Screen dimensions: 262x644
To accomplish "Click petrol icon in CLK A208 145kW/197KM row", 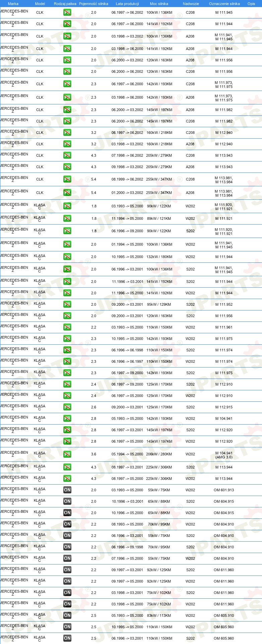I will pos(67,110).
